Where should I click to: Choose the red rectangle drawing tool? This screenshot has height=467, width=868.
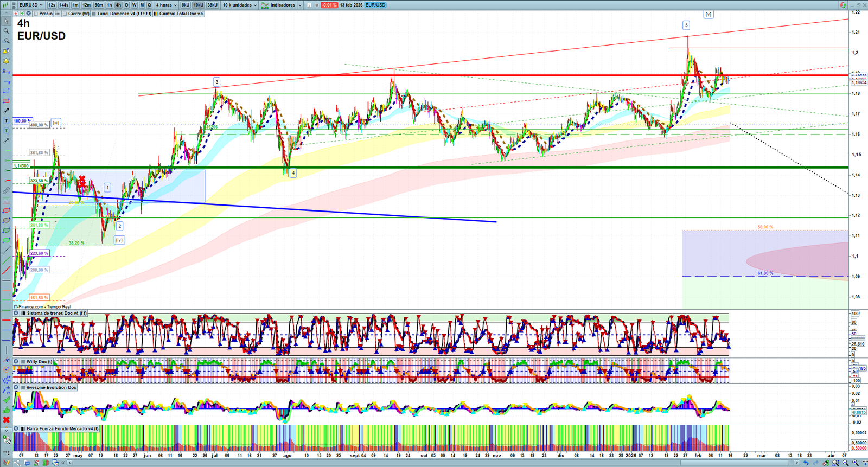tap(6, 101)
